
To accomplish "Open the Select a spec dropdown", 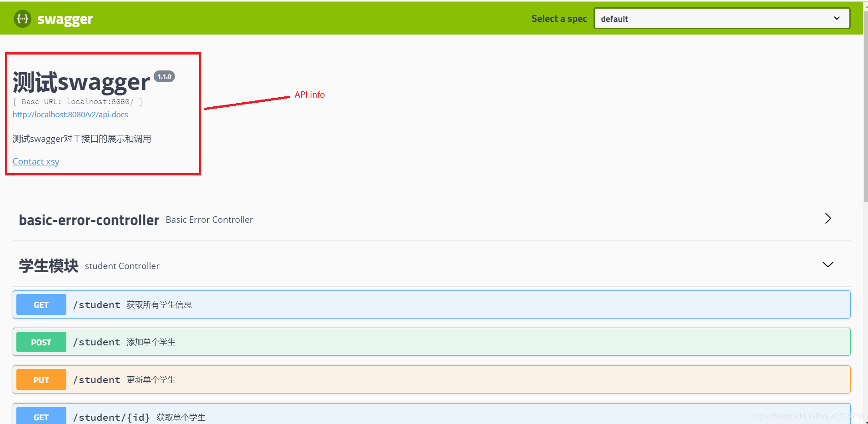I will [x=722, y=19].
